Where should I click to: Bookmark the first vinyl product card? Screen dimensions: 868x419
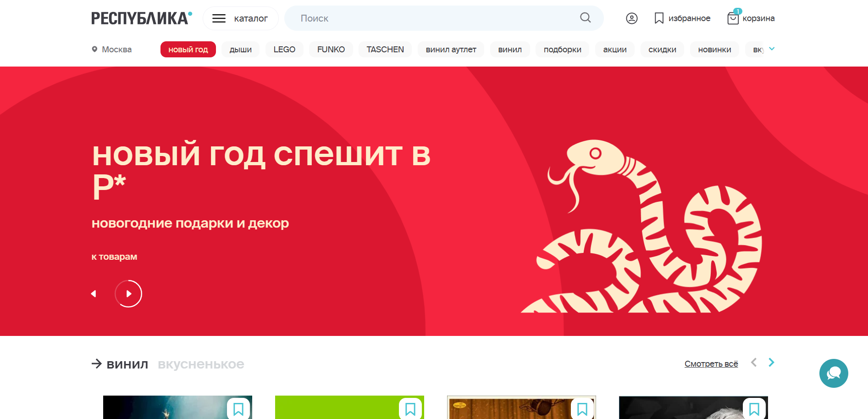coord(238,408)
